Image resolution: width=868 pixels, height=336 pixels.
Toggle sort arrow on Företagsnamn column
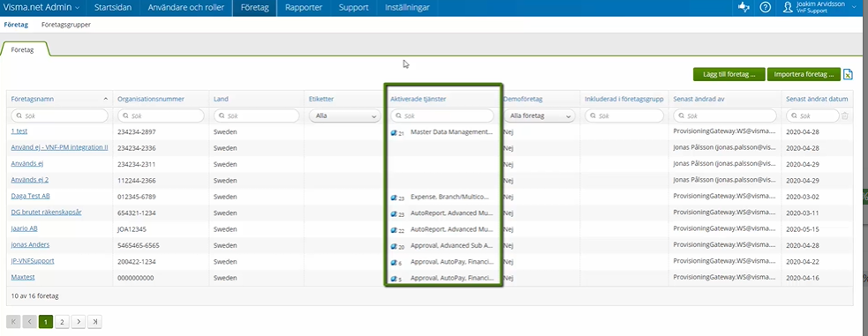pos(106,99)
